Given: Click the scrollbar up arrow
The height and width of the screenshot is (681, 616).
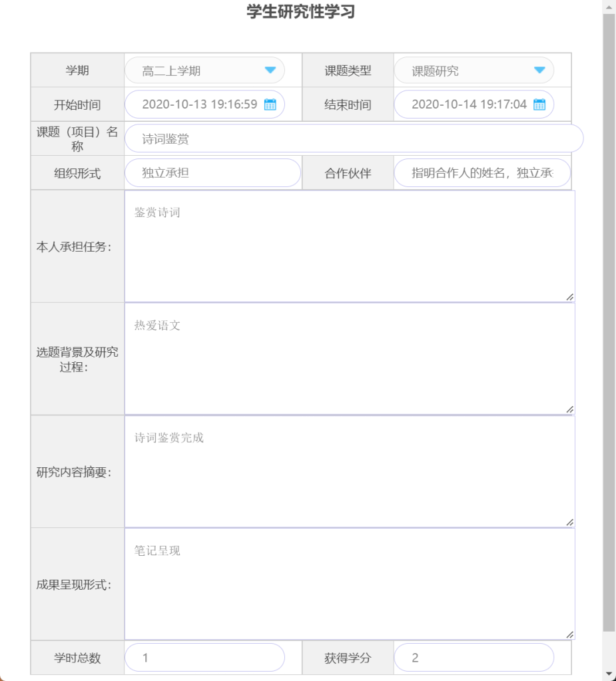Looking at the screenshot, I should tap(609, 7).
